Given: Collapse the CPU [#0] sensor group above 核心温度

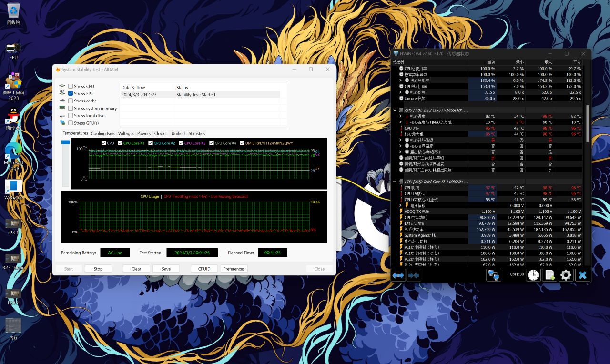Looking at the screenshot, I should click(395, 110).
